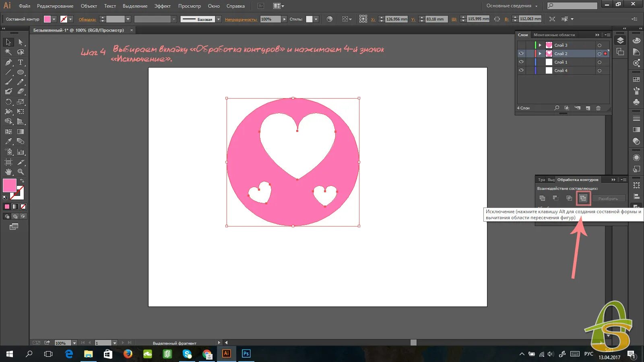This screenshot has height=362, width=644.
Task: Pick the Magic Wand tool
Action: pos(8,52)
